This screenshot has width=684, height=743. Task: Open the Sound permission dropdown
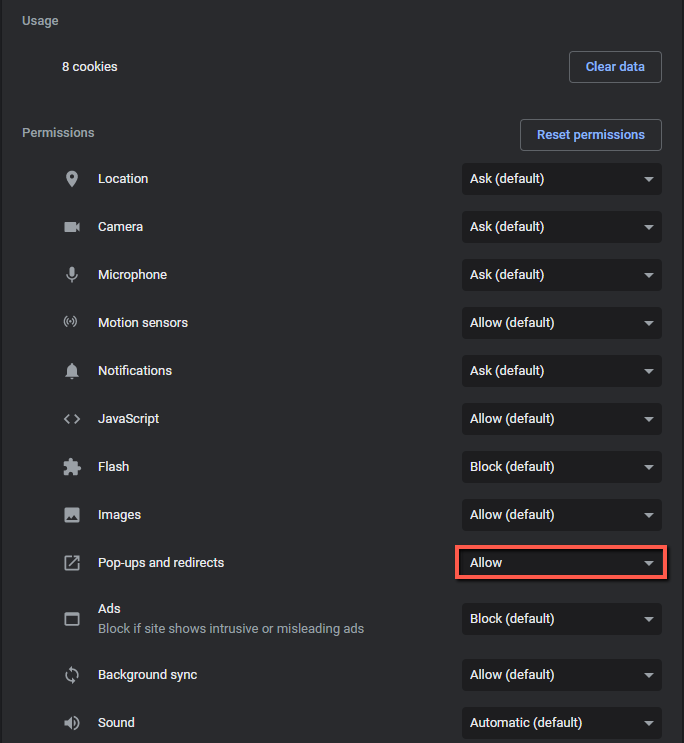coord(562,723)
